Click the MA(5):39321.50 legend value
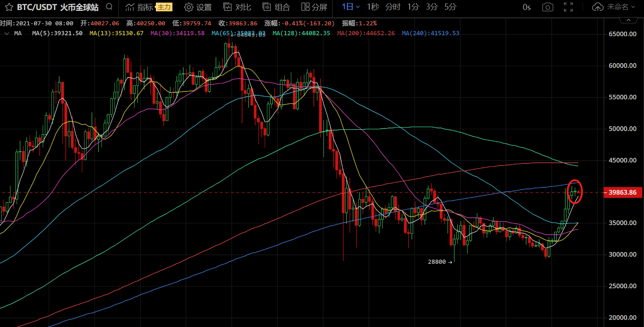 [57, 33]
